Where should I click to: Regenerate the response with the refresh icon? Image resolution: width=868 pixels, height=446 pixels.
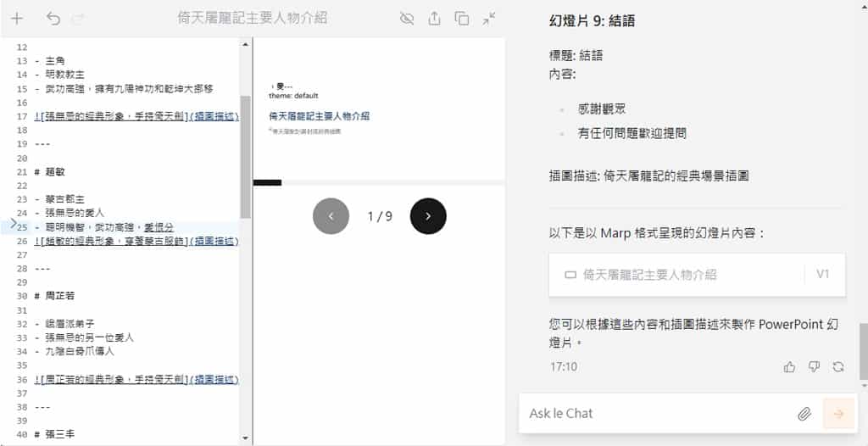[x=838, y=366]
